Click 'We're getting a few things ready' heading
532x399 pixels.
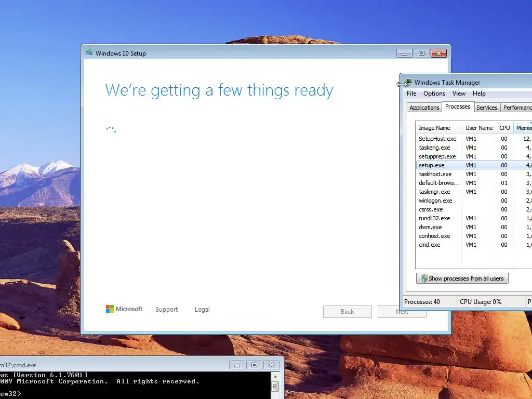tap(219, 90)
